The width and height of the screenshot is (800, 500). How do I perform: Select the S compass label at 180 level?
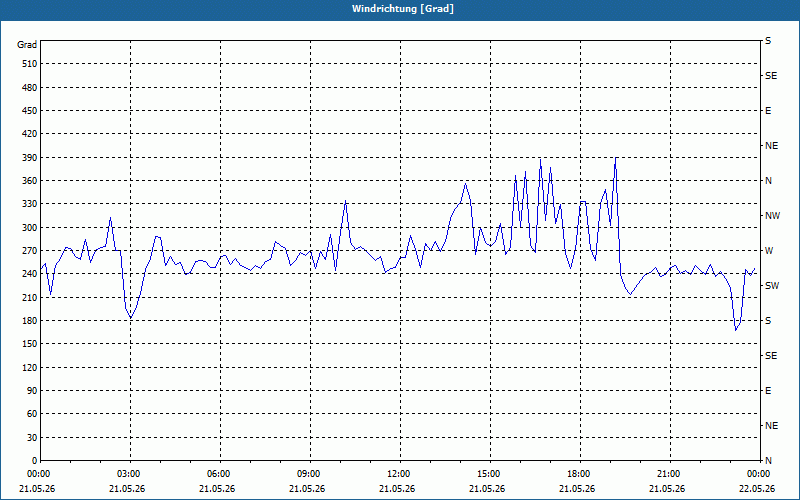coord(768,321)
